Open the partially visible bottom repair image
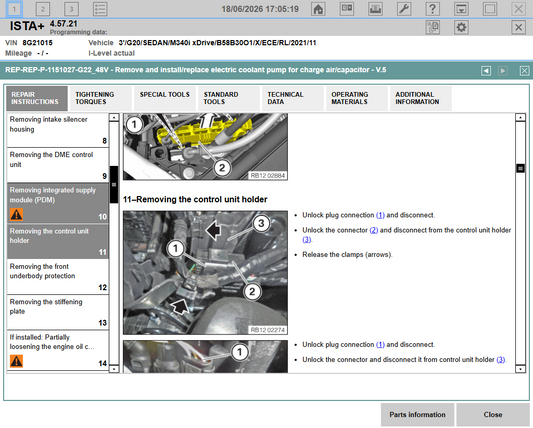The width and height of the screenshot is (533, 428). pyautogui.click(x=205, y=356)
